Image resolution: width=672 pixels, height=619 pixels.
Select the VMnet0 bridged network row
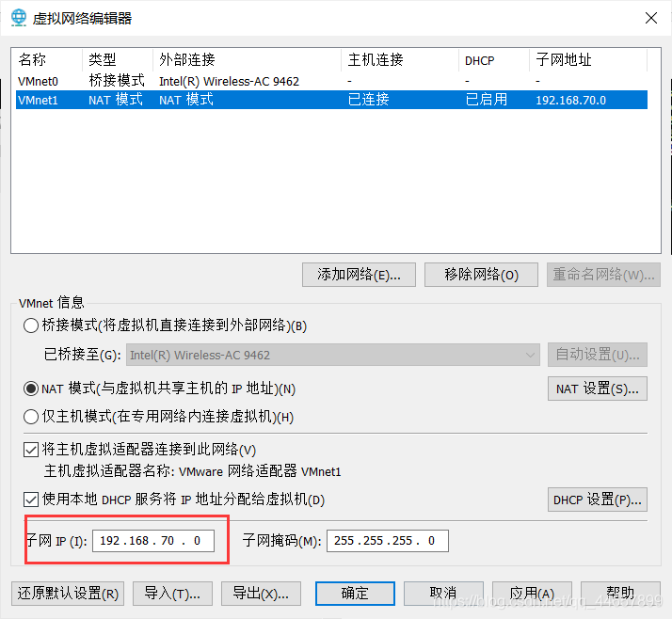pos(188,81)
